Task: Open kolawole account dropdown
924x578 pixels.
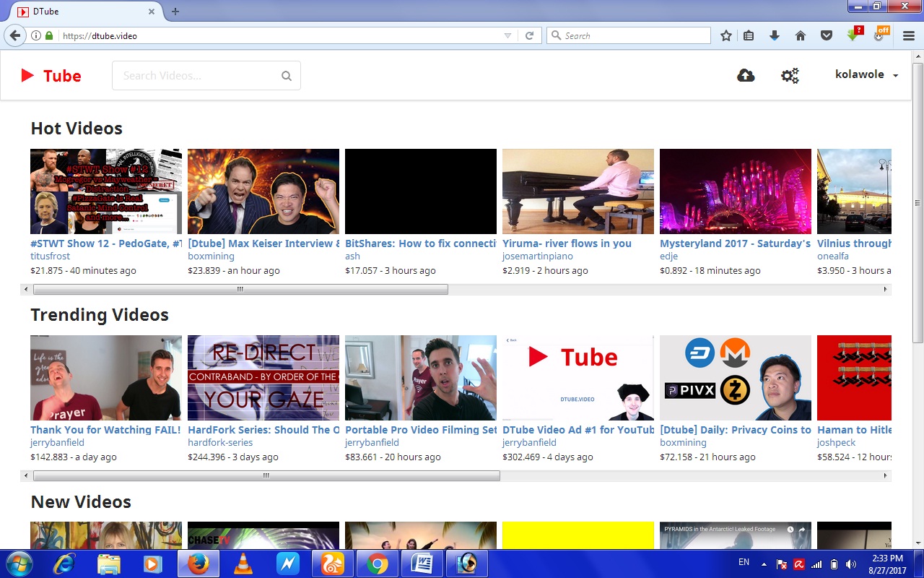Action: pos(866,75)
